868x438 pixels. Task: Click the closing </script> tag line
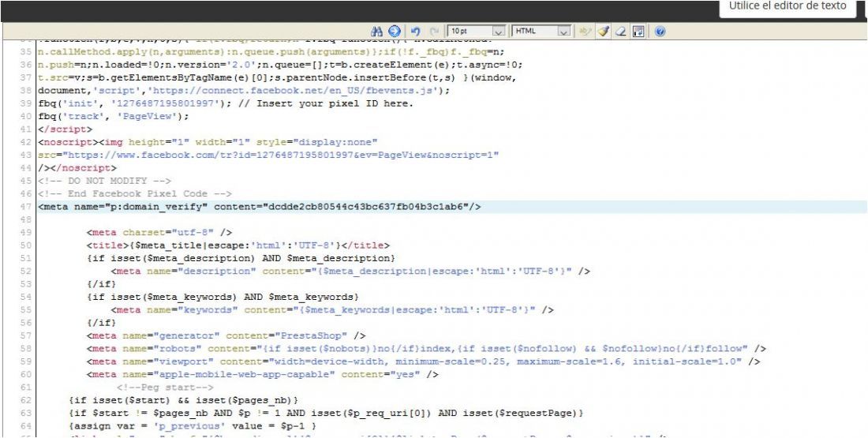(65, 129)
